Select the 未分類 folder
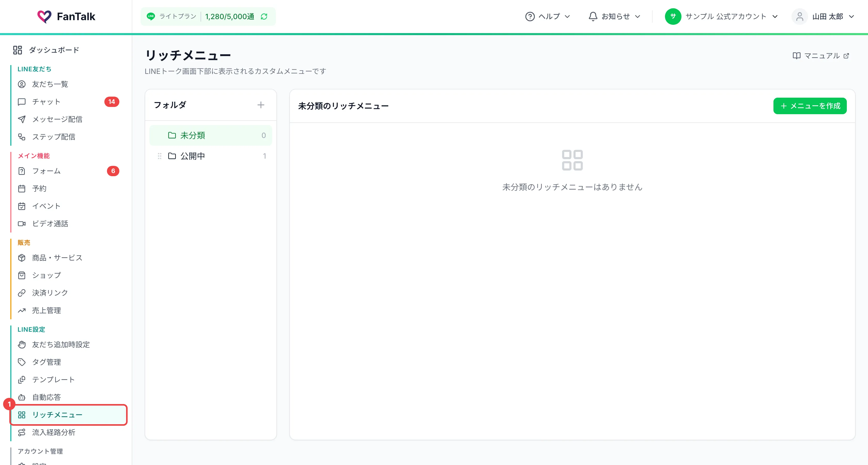 [x=210, y=135]
